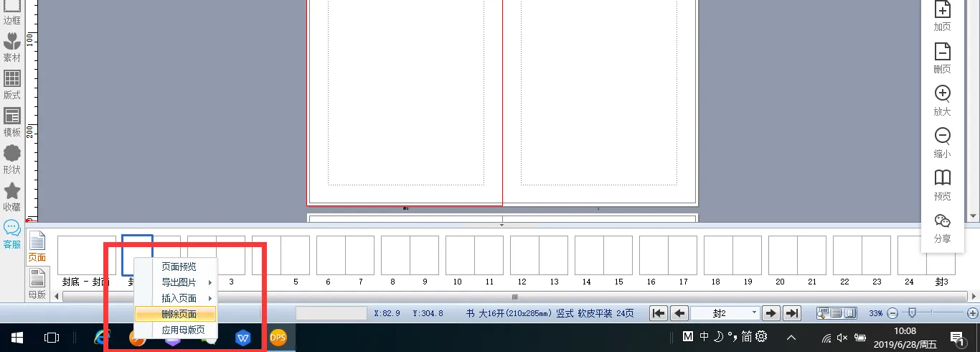Image resolution: width=980 pixels, height=352 pixels.
Task: Select page 21 thumbnail
Action: coord(811,256)
